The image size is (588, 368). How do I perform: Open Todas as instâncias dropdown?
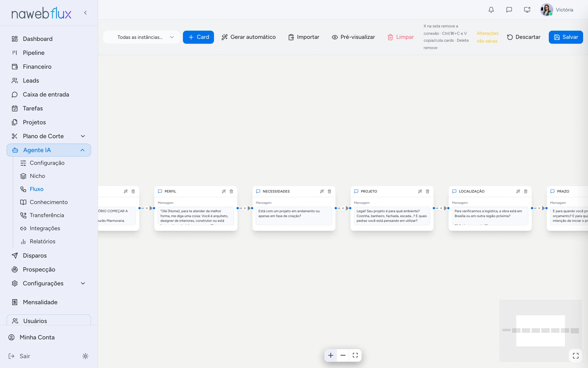(x=142, y=37)
